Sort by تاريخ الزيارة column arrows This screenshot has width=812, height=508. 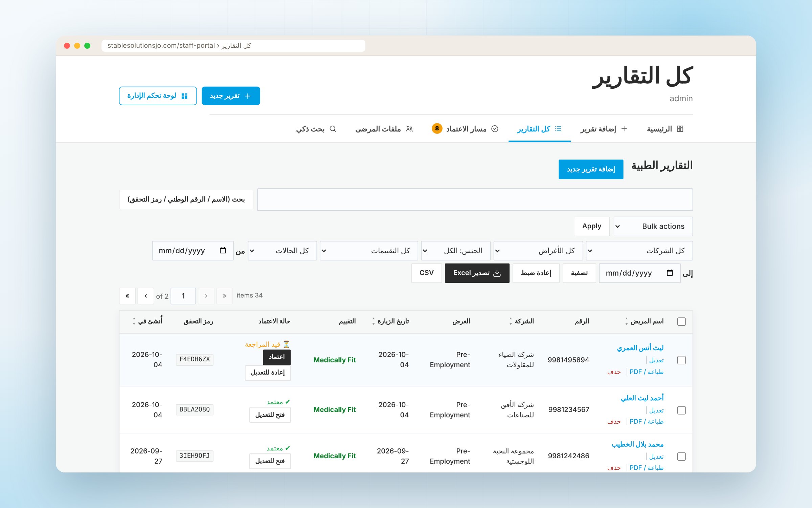[374, 321]
